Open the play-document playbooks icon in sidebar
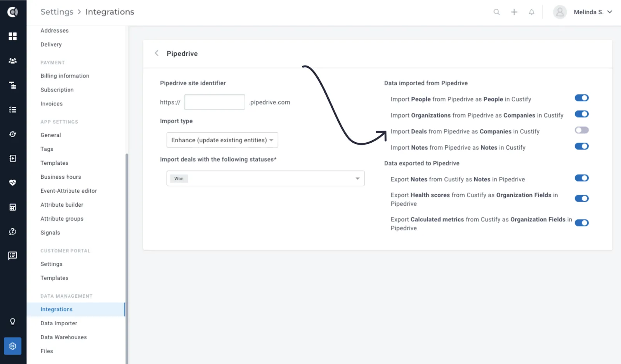The width and height of the screenshot is (621, 364). [13, 158]
